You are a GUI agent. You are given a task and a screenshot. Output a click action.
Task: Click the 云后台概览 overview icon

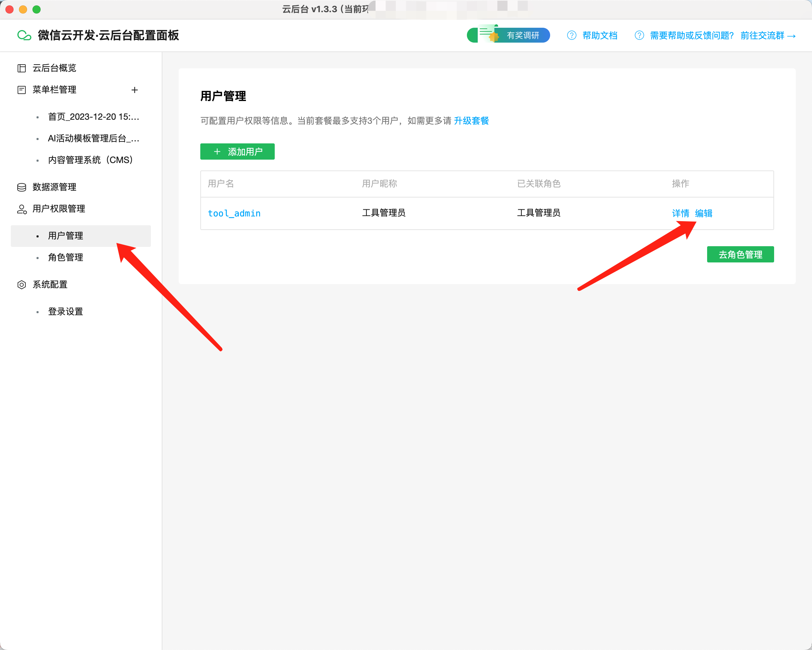(x=21, y=68)
